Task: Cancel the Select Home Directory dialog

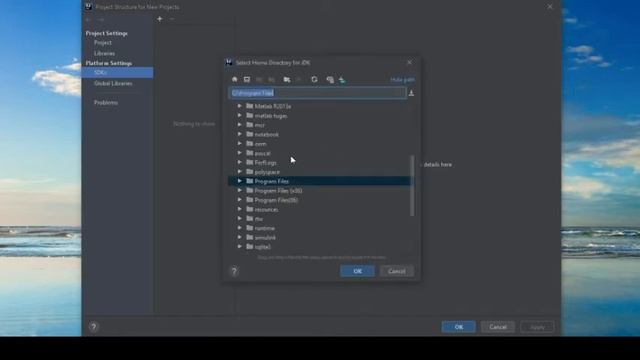Action: (396, 271)
